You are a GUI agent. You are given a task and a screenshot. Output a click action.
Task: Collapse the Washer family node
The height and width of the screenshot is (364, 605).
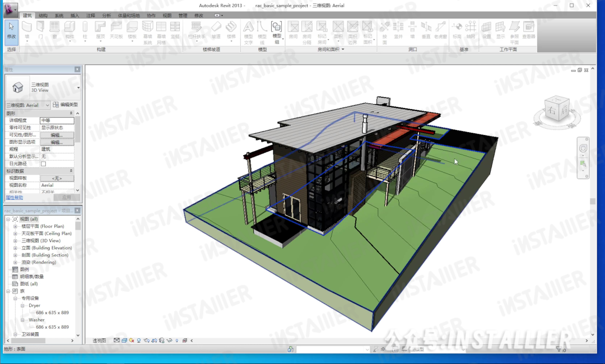pyautogui.click(x=22, y=320)
